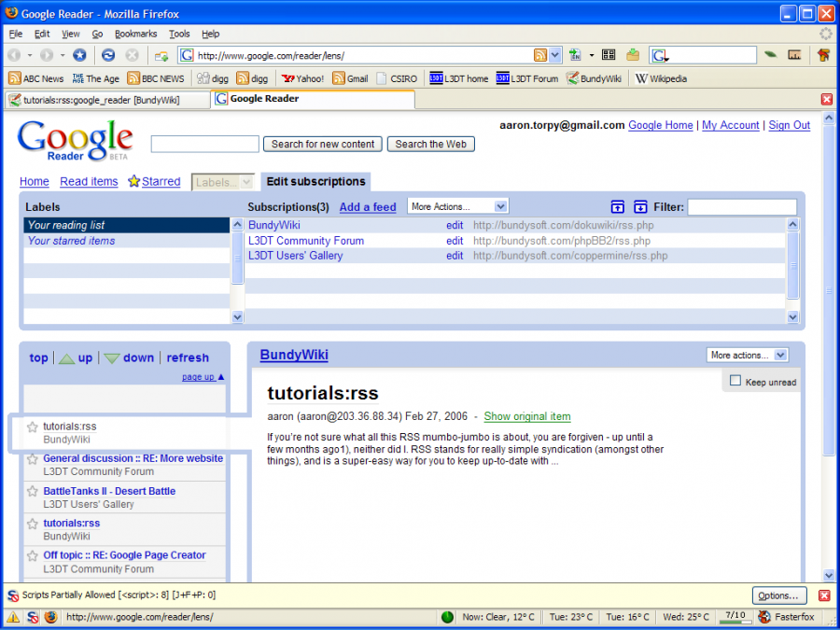Open the Bookmarks menu
Image resolution: width=840 pixels, height=630 pixels.
[x=135, y=33]
